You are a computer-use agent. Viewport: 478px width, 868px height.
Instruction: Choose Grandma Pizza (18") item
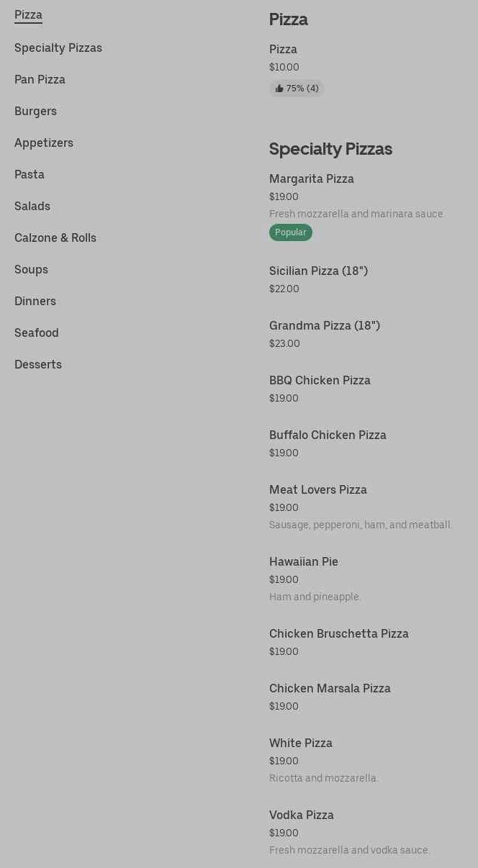tap(325, 326)
